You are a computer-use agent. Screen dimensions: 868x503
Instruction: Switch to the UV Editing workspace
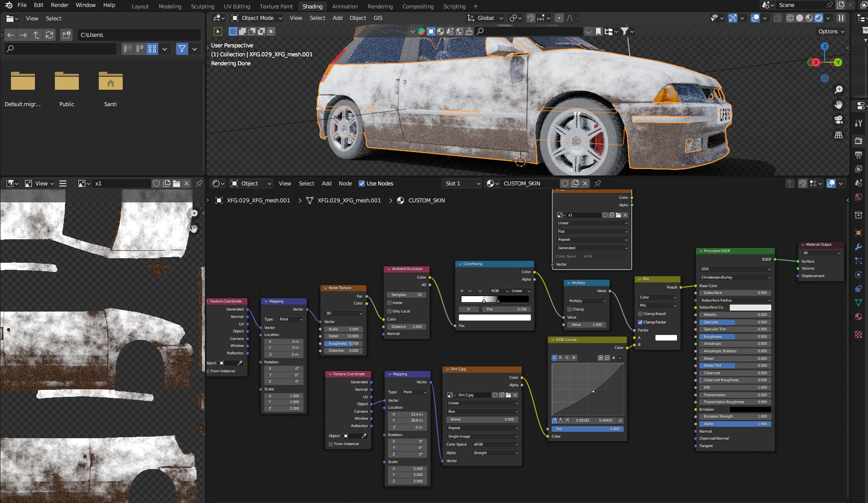tap(237, 6)
